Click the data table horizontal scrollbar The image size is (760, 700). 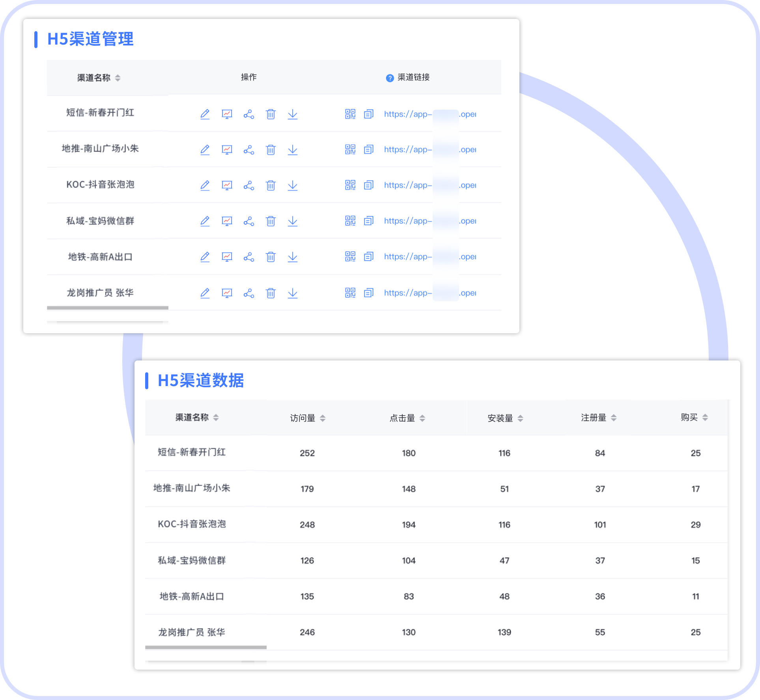point(206,647)
